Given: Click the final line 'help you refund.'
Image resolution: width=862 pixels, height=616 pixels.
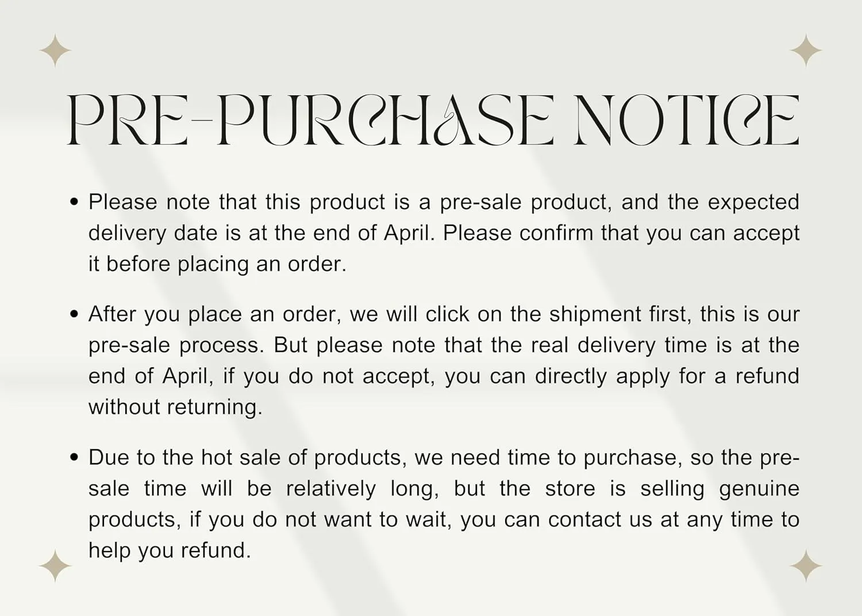Looking at the screenshot, I should [170, 550].
